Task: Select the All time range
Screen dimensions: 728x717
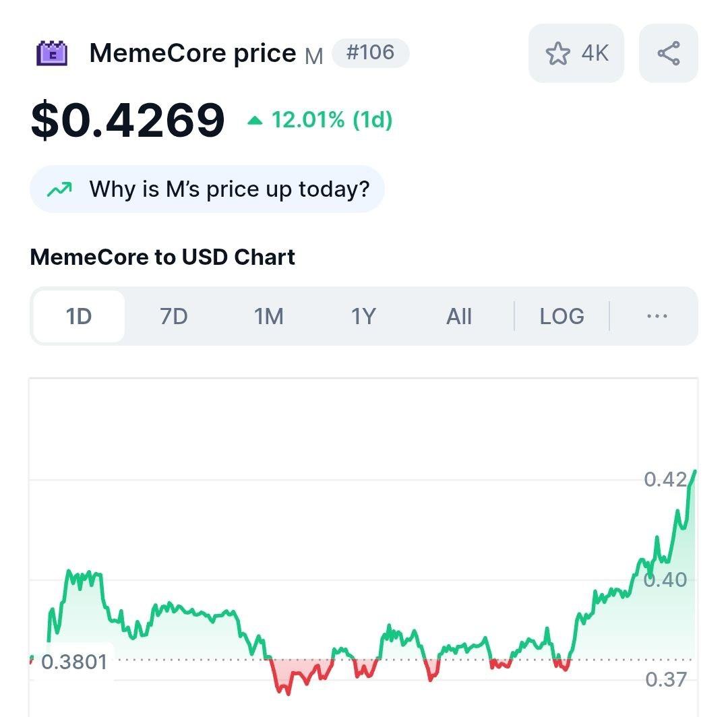Action: (x=458, y=316)
